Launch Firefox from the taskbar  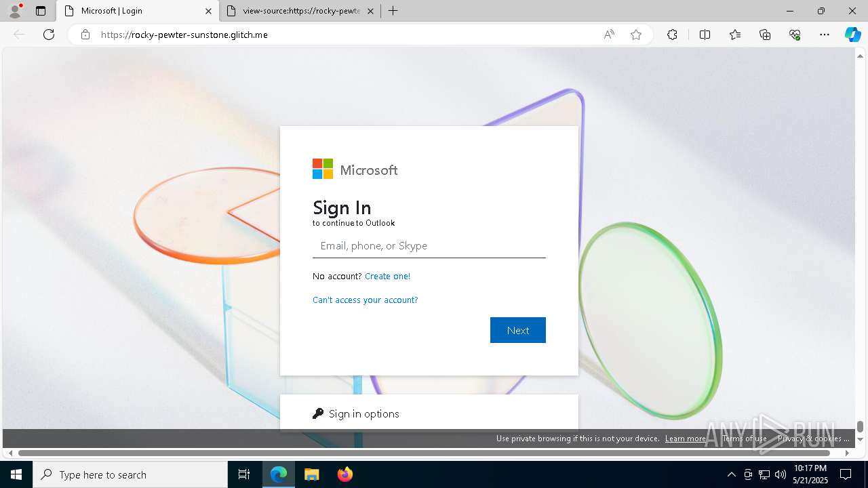tap(344, 474)
